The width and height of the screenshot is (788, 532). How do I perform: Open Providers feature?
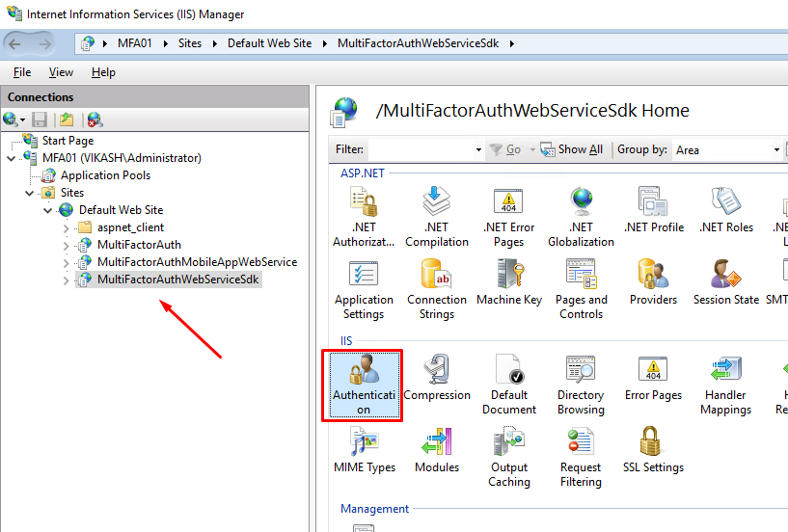click(x=653, y=282)
